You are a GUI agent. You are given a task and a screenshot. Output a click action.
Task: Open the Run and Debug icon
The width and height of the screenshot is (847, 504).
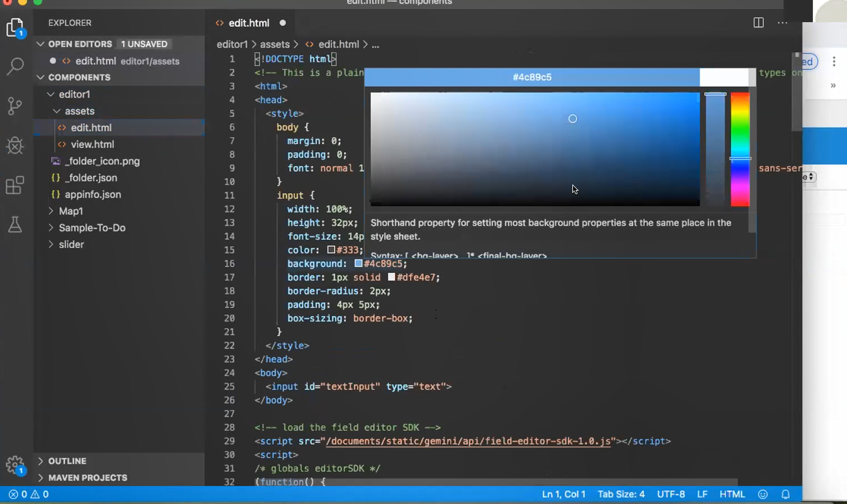[x=14, y=146]
